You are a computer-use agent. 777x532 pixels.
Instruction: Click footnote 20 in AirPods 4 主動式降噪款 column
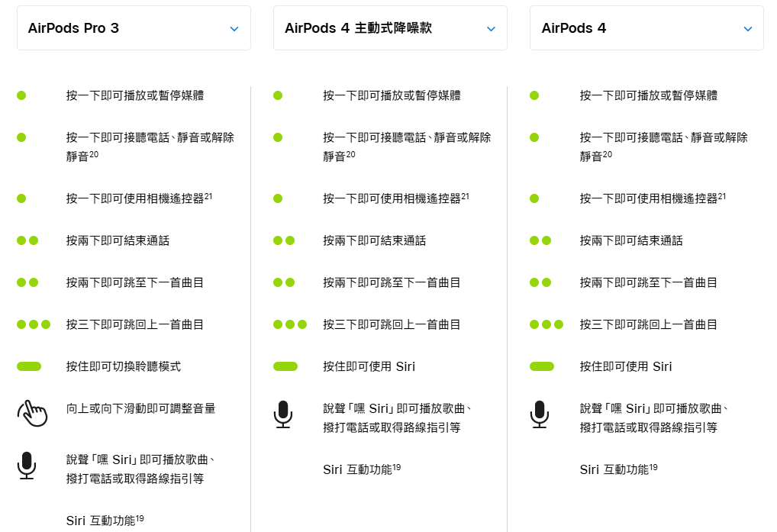(351, 154)
